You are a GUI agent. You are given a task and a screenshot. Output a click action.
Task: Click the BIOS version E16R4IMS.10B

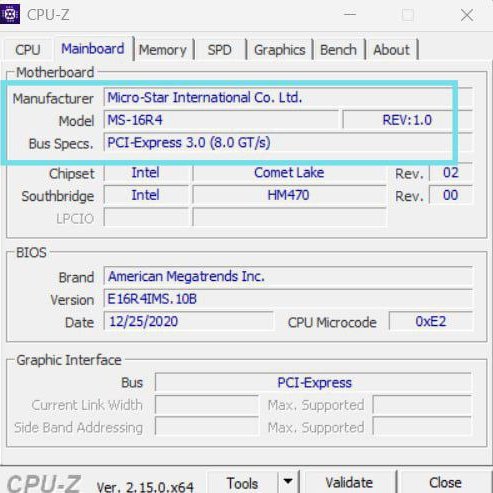coord(288,299)
